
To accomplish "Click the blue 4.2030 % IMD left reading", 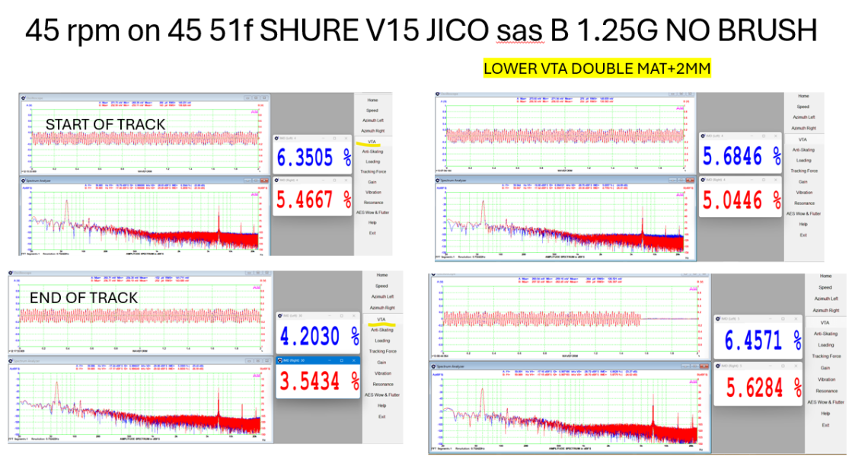I will (320, 336).
